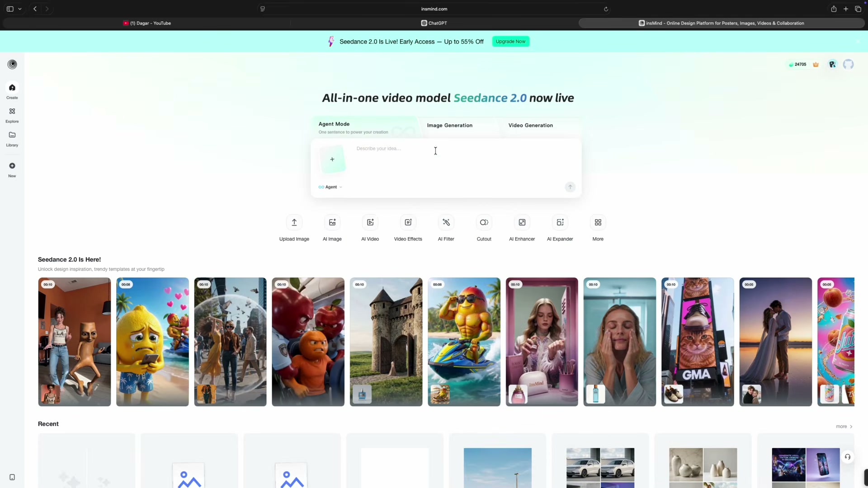This screenshot has width=868, height=488.
Task: Select the insMind browser tab
Action: 722,23
